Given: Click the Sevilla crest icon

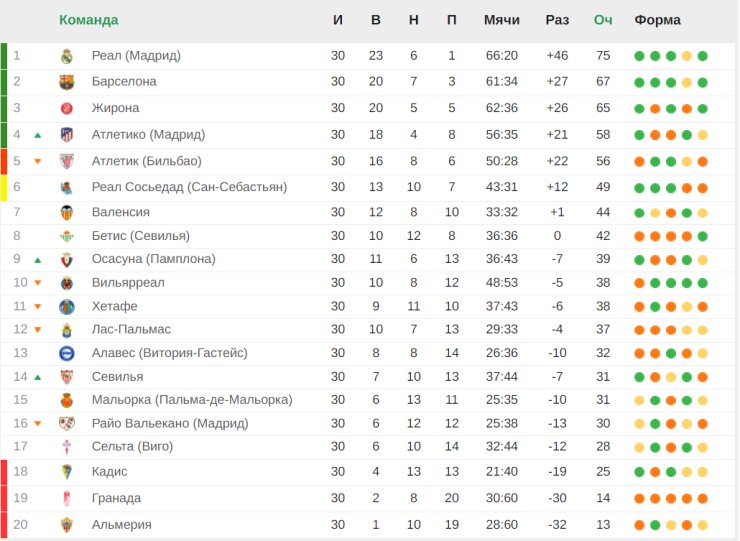Looking at the screenshot, I should point(67,377).
